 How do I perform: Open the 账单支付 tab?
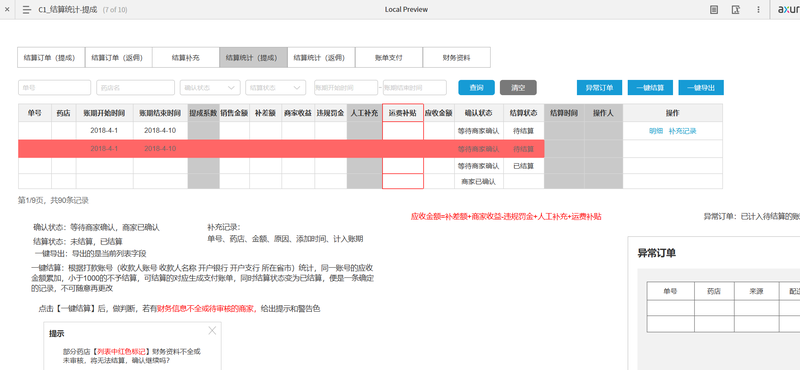click(389, 58)
